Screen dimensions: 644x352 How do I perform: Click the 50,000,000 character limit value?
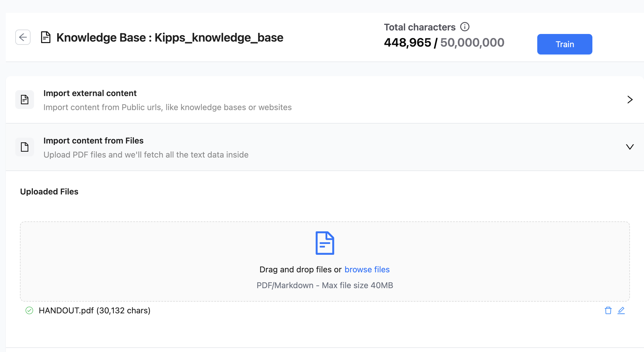pyautogui.click(x=472, y=42)
